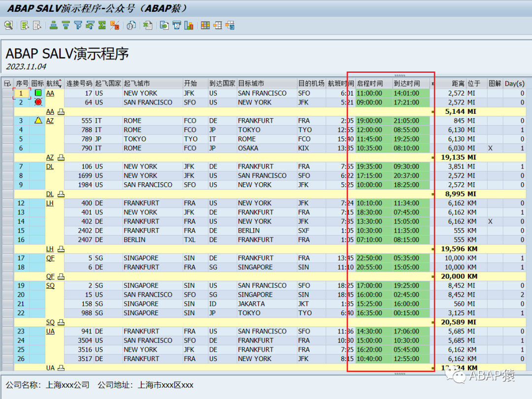
Task: Collapse the SQ subtotal group icon
Action: (x=61, y=322)
